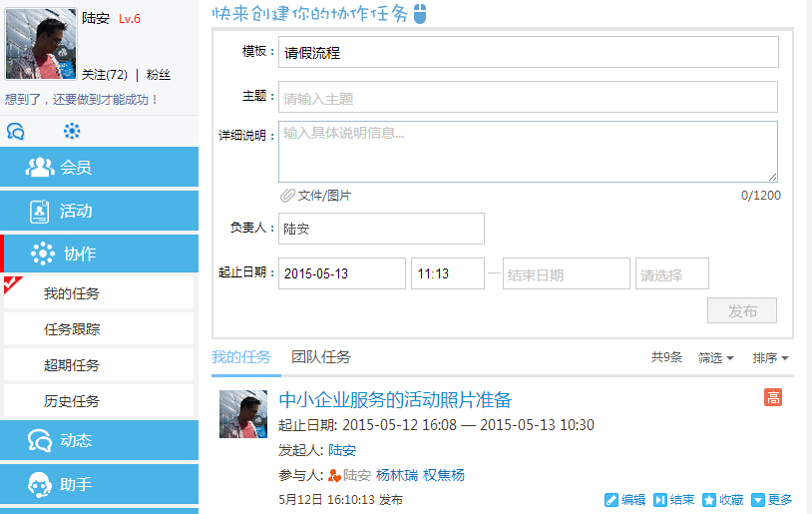This screenshot has width=812, height=514.
Task: Click the paperclip 文件/图片 attachment icon
Action: [287, 196]
